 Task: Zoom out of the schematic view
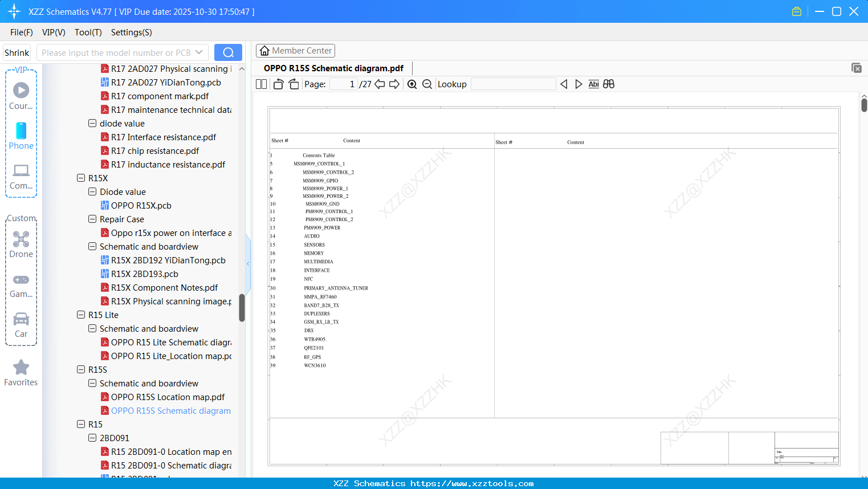427,84
